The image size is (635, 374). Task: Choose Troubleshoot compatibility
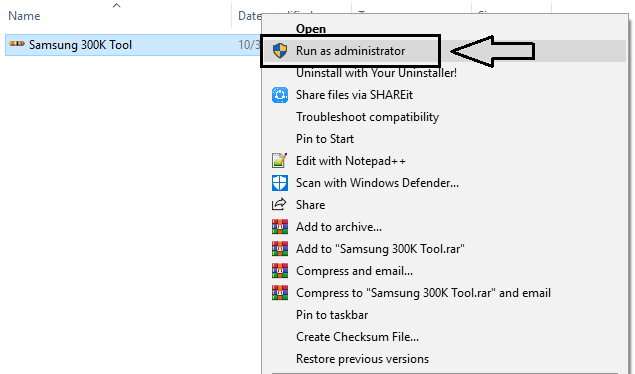tap(367, 117)
